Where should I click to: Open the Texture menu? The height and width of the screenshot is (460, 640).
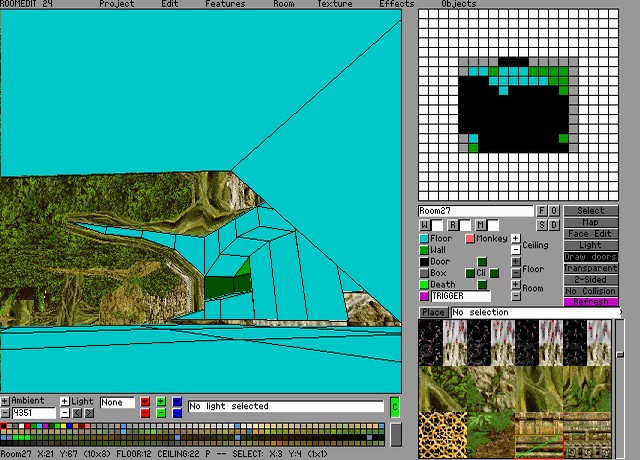click(x=335, y=4)
